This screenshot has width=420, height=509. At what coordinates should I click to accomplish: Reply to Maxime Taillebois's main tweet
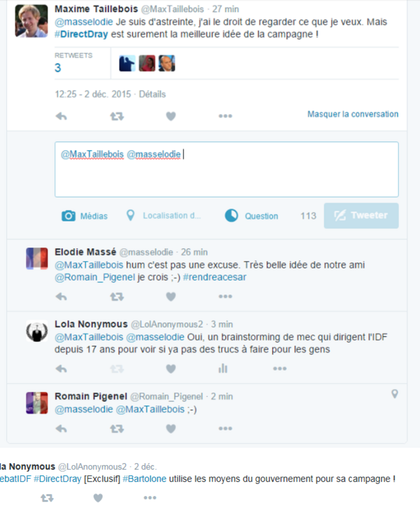[61, 116]
